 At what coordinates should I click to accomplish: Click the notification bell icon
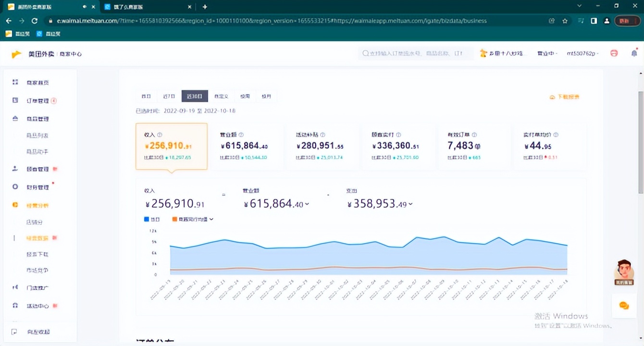click(634, 54)
